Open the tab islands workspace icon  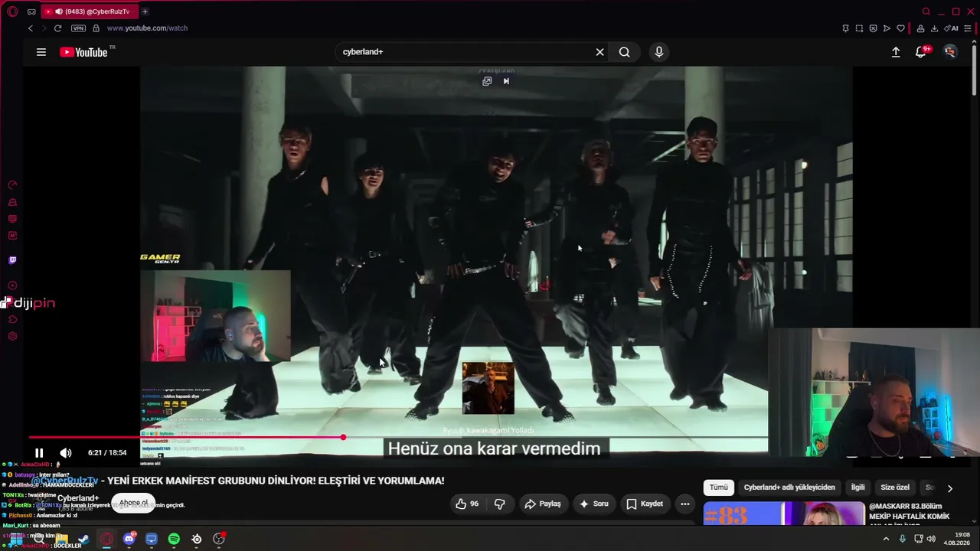(31, 11)
